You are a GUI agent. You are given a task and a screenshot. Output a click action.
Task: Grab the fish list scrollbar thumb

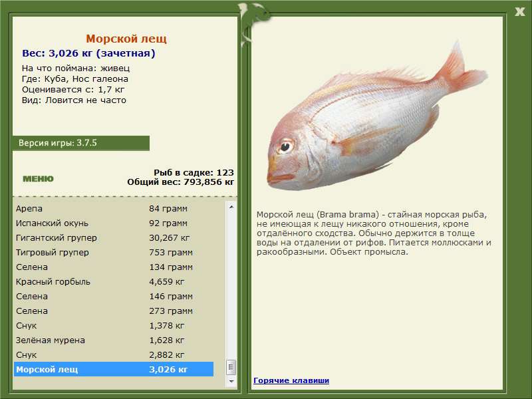point(231,367)
